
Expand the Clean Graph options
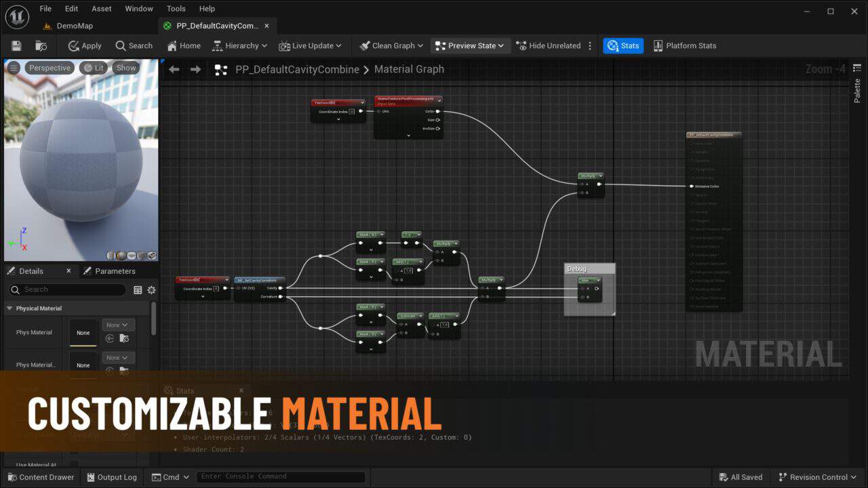[391, 46]
